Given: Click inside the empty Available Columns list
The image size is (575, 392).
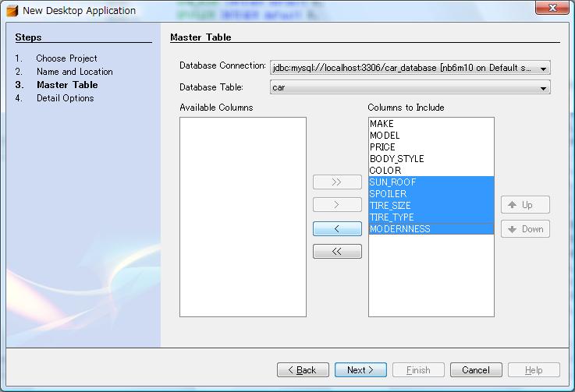Looking at the screenshot, I should (x=243, y=217).
